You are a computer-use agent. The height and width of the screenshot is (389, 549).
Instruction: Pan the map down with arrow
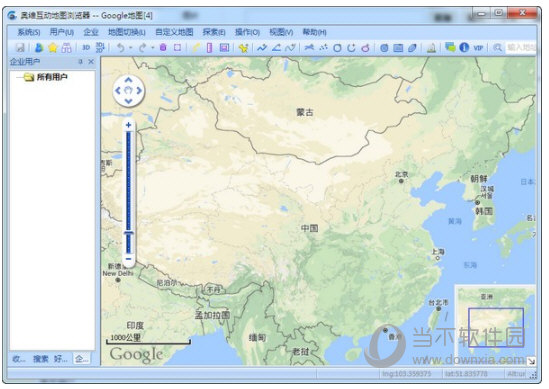tap(128, 101)
